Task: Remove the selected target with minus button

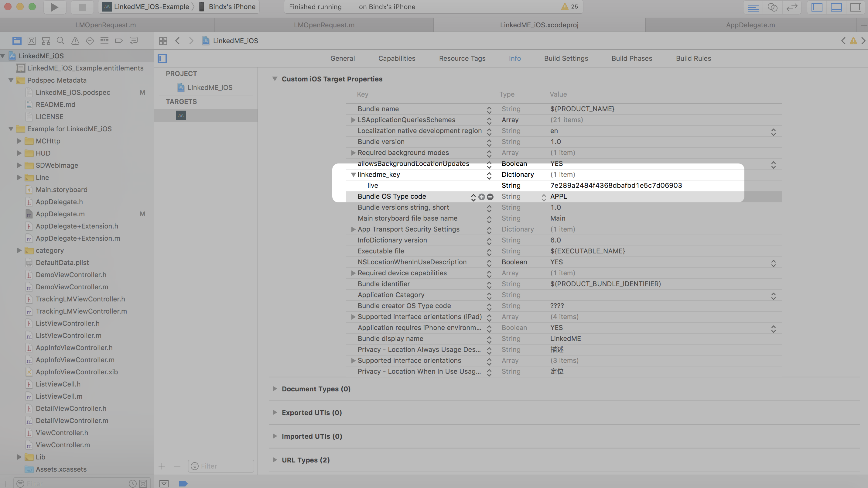Action: (x=177, y=466)
